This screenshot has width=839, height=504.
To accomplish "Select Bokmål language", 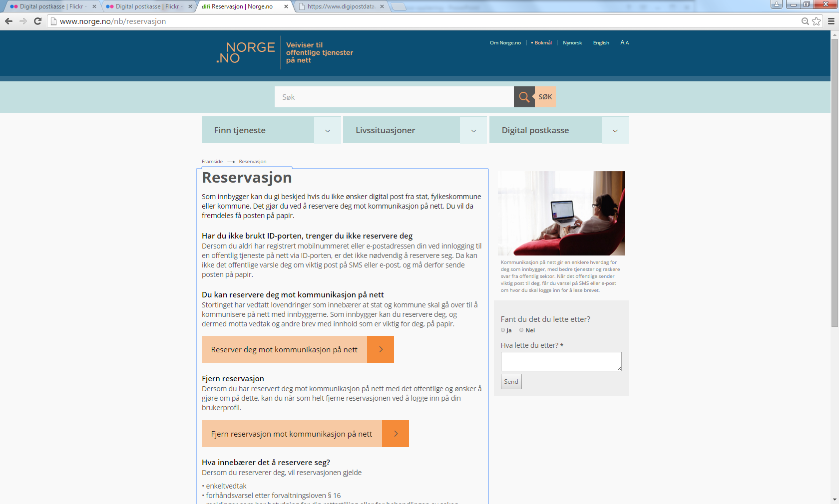I will click(x=542, y=43).
